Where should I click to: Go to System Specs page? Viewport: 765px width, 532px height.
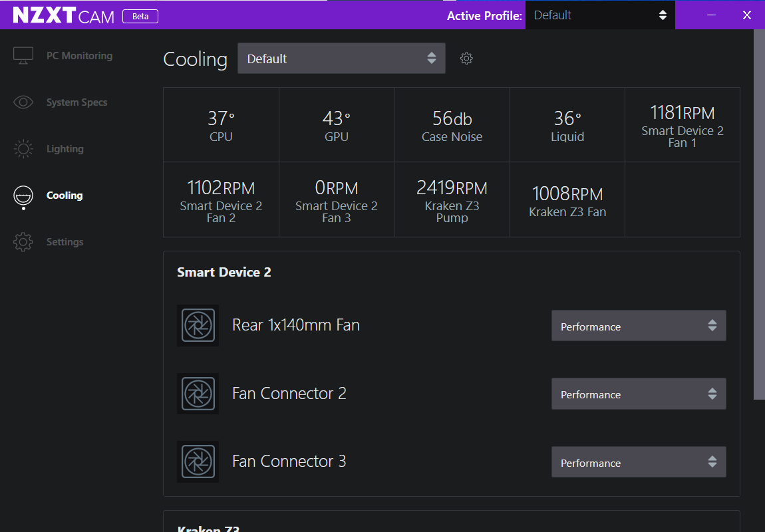point(76,102)
